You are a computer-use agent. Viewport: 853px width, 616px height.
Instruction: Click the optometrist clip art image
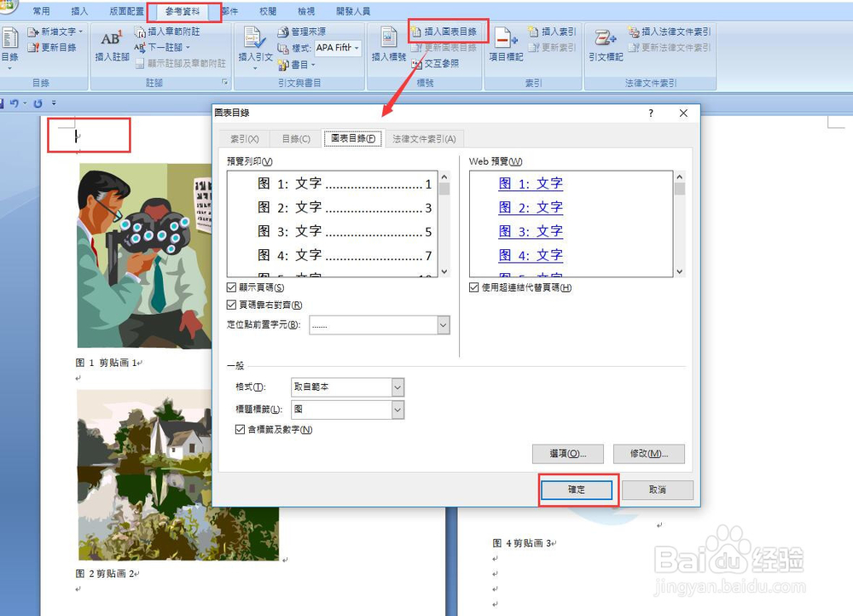(x=145, y=256)
